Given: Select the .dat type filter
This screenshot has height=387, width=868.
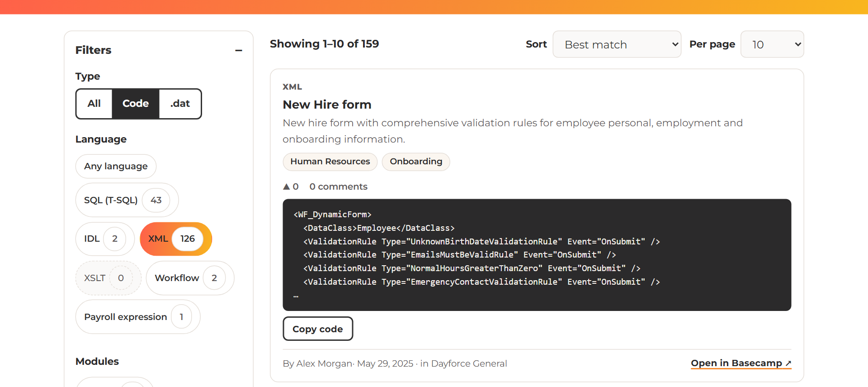Looking at the screenshot, I should 180,104.
